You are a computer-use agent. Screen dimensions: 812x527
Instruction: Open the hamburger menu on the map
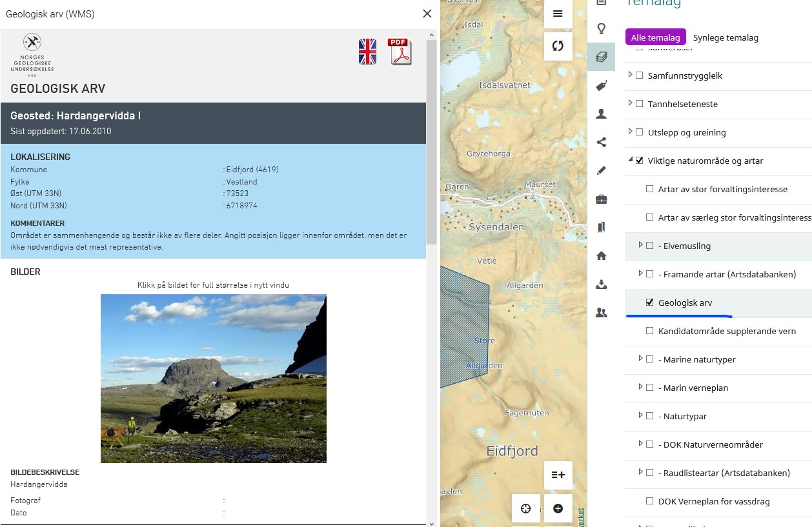(x=558, y=14)
